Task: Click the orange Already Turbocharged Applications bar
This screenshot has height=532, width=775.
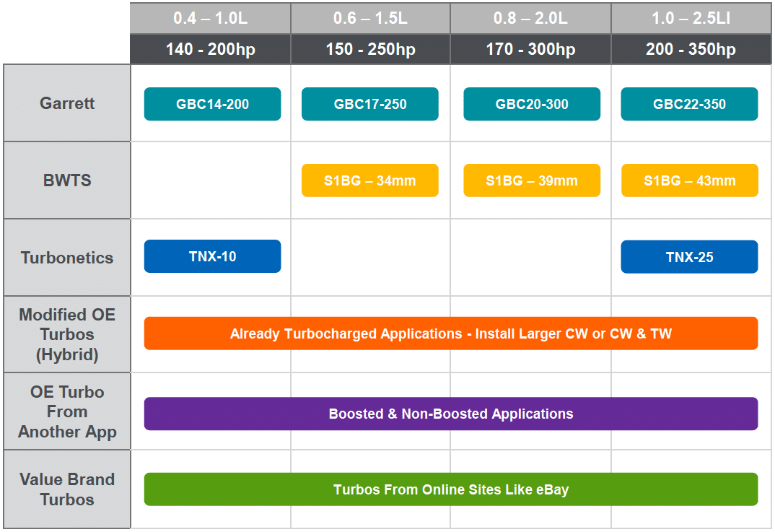Action: pyautogui.click(x=451, y=333)
